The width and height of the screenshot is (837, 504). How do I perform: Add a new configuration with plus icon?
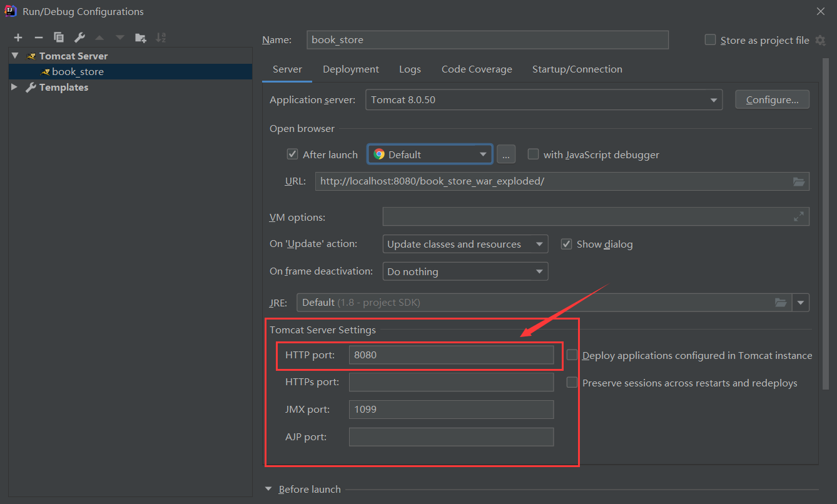pos(18,38)
